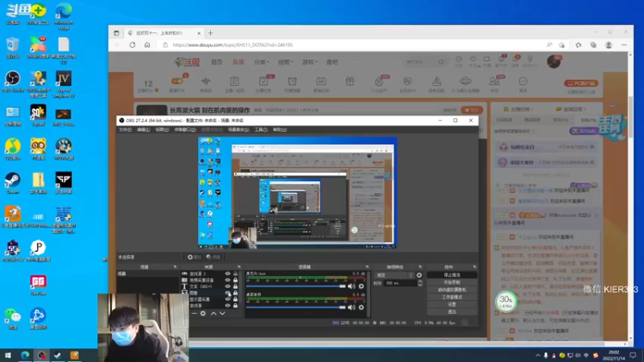Screen dimensions: 644x362
Task: Open Steam desktop shortcut
Action: click(13, 183)
